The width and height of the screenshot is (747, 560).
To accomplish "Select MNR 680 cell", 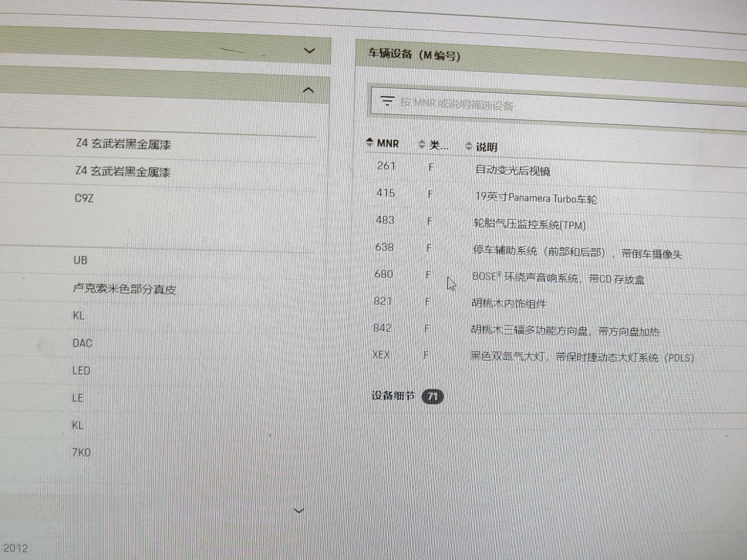I will pyautogui.click(x=384, y=274).
